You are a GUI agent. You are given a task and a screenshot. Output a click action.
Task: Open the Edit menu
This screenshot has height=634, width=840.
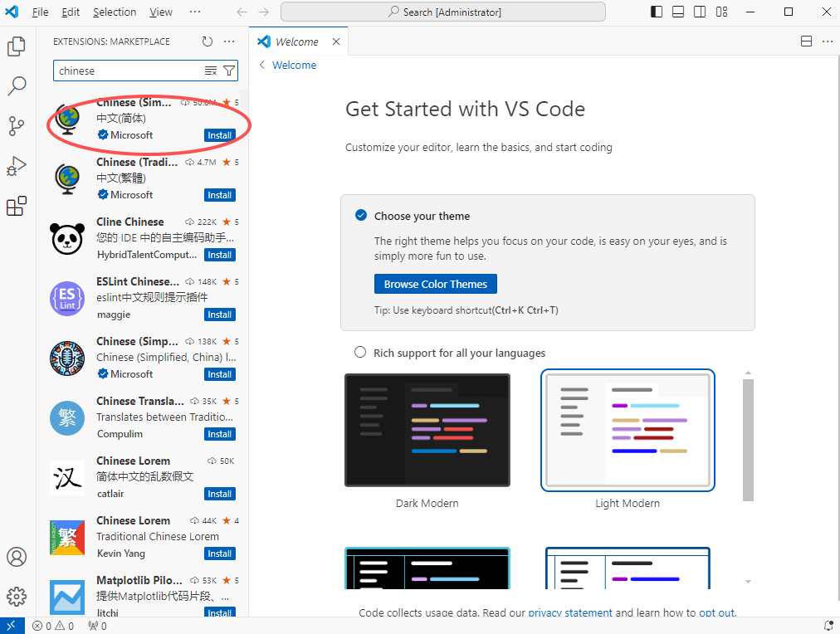(71, 12)
